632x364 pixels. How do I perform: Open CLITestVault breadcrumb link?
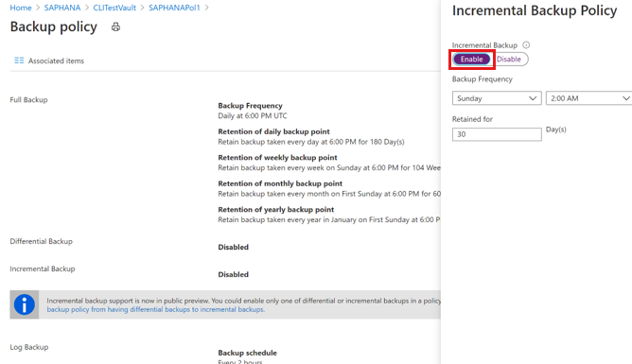pos(114,8)
